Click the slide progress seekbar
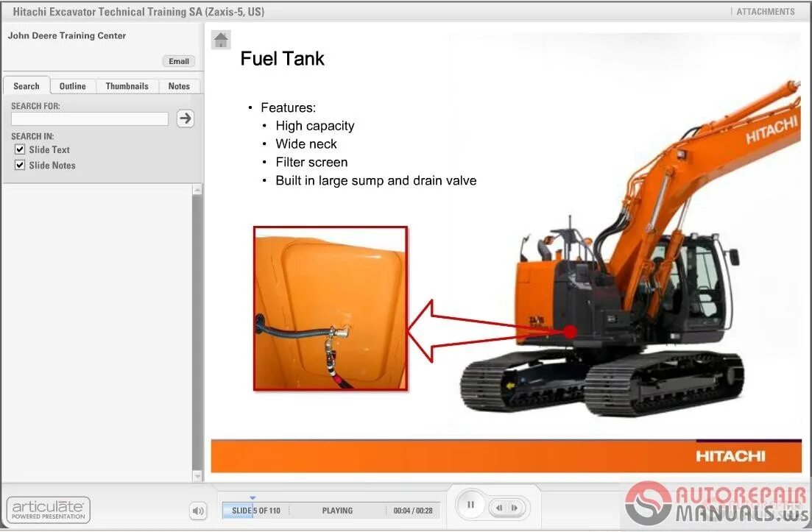This screenshot has width=812, height=532. pyautogui.click(x=331, y=510)
